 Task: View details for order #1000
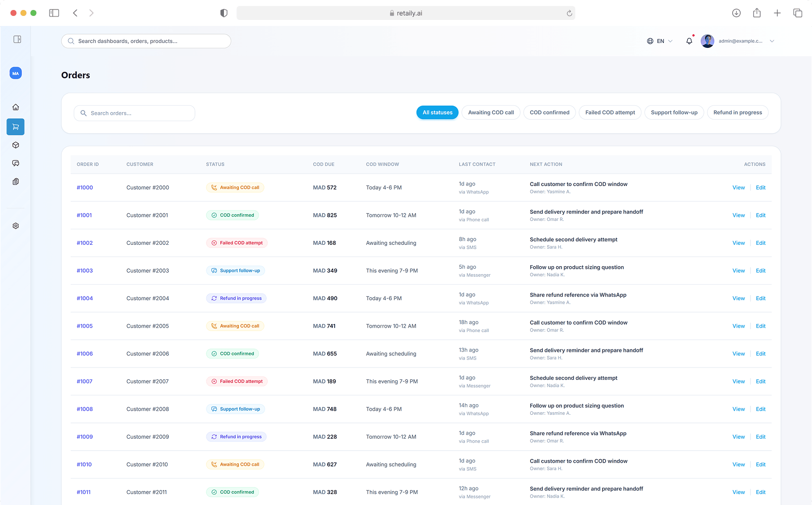[738, 188]
